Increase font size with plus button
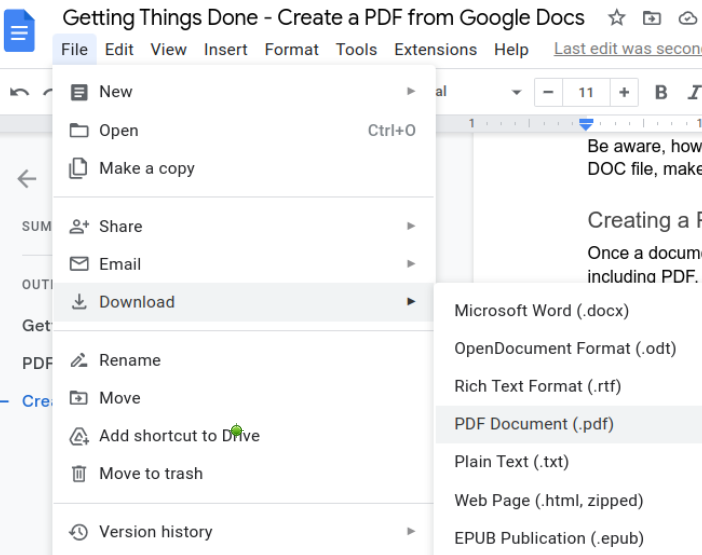Viewport: 702px width, 555px height. pyautogui.click(x=624, y=92)
